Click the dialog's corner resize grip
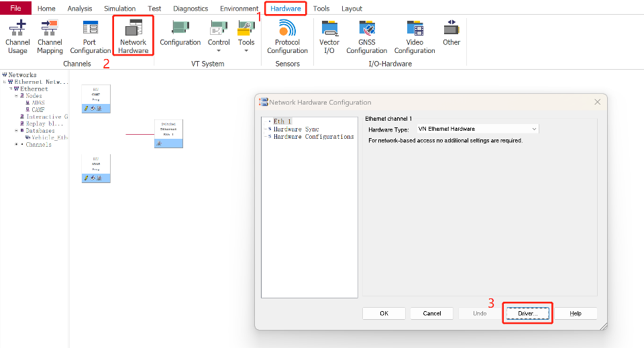This screenshot has height=348, width=644. tap(603, 326)
